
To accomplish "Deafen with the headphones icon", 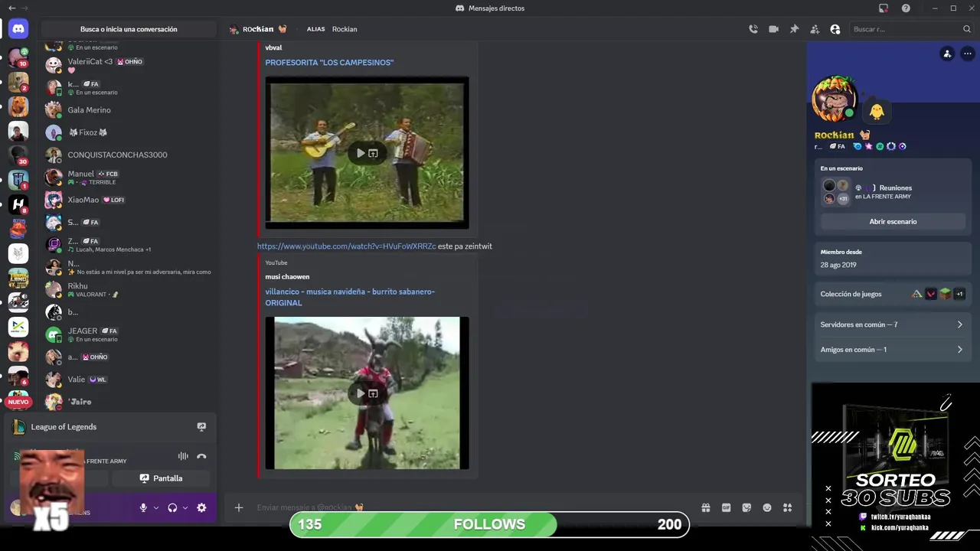I will tap(172, 507).
